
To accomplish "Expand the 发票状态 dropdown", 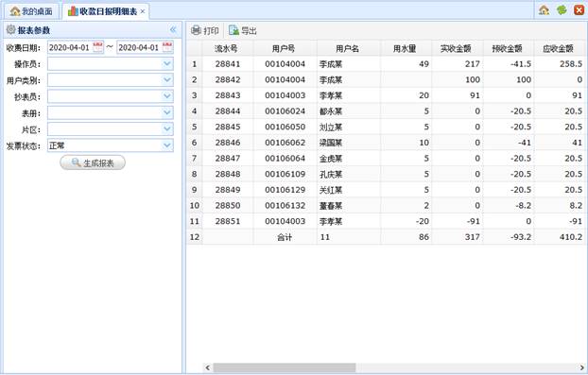I will [x=167, y=145].
